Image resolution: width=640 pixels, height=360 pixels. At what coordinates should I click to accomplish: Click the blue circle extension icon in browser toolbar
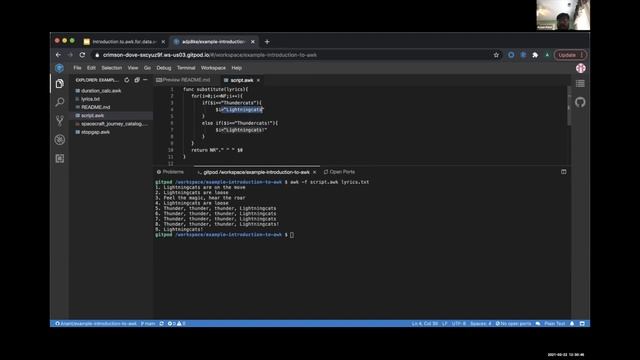[511, 55]
